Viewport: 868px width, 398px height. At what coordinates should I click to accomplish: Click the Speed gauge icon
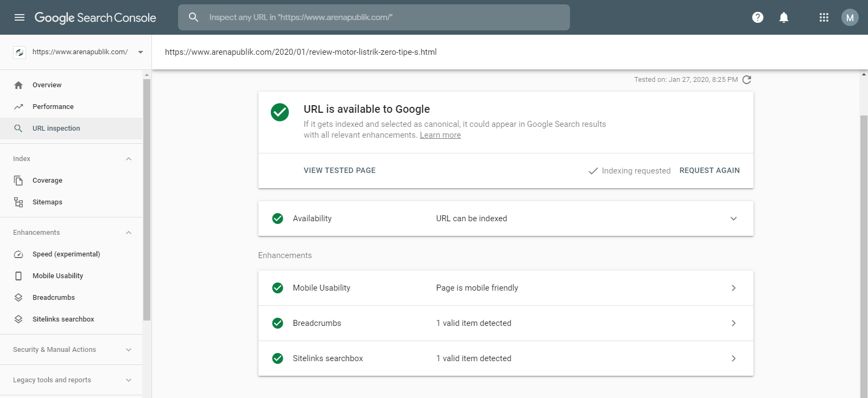point(18,254)
